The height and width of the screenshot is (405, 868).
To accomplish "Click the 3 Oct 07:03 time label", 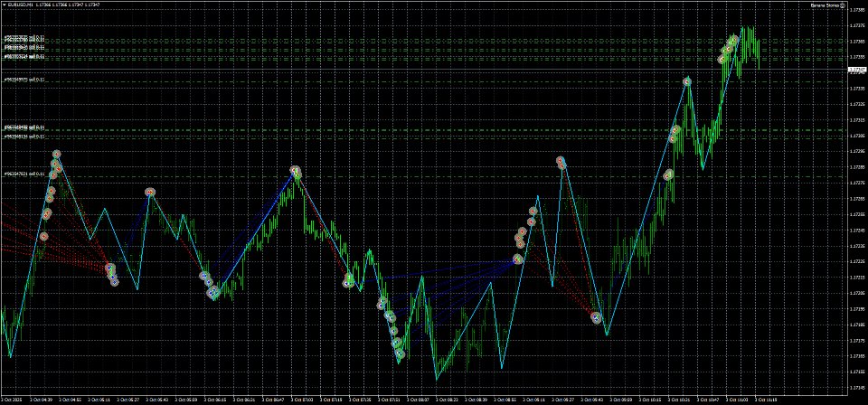I will (x=303, y=399).
